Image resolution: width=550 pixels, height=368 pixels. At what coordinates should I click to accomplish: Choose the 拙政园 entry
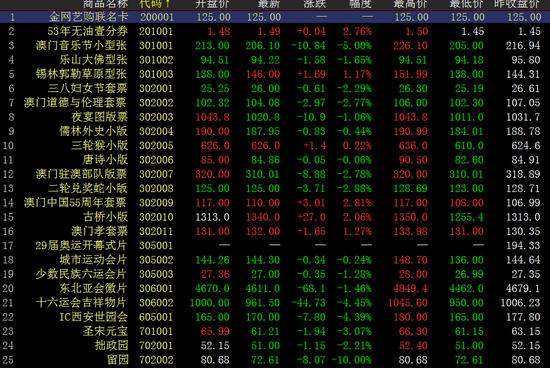[x=112, y=346]
